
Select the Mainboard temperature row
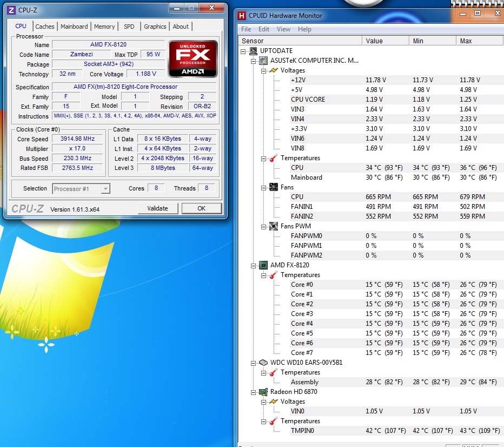click(x=396, y=177)
